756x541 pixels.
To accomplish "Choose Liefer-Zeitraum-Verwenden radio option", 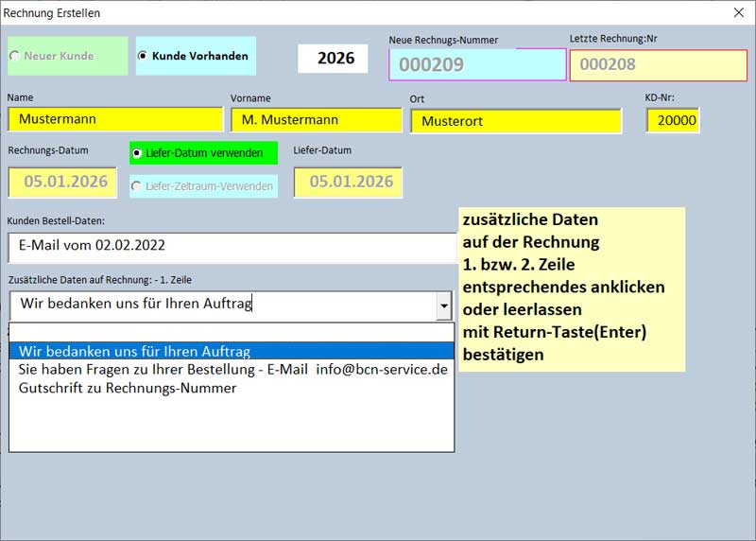I will click(x=137, y=186).
